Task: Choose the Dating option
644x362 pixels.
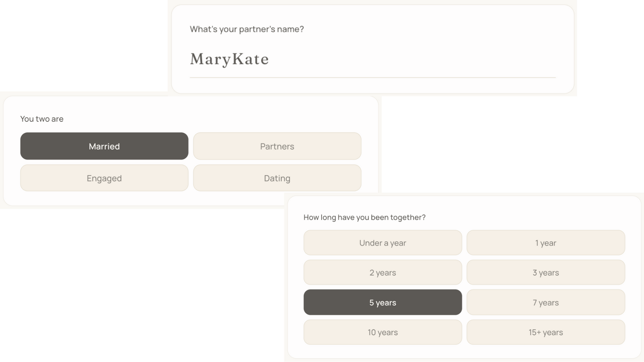Action: pyautogui.click(x=277, y=178)
